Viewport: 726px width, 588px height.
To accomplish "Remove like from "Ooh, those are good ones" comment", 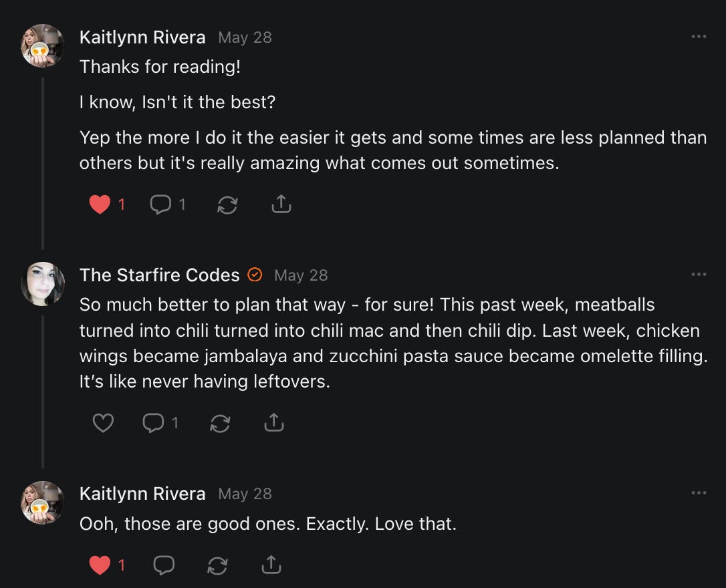I will [x=100, y=565].
